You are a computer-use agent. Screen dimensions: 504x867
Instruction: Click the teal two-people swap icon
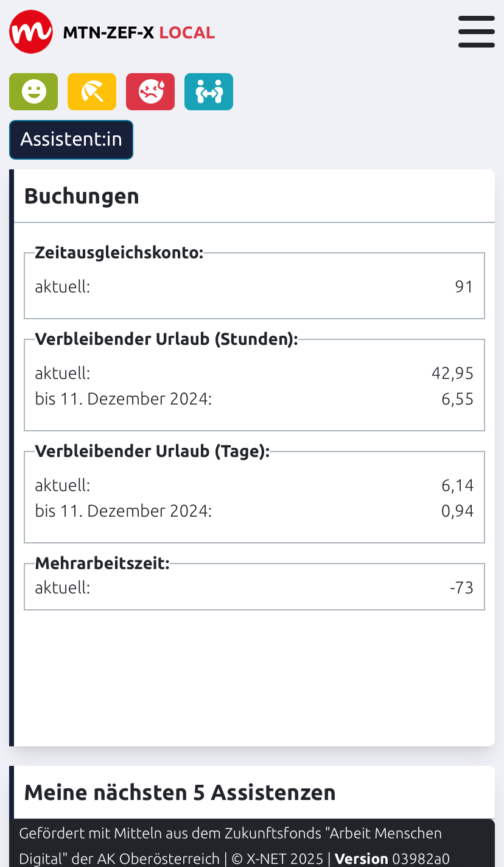click(209, 92)
